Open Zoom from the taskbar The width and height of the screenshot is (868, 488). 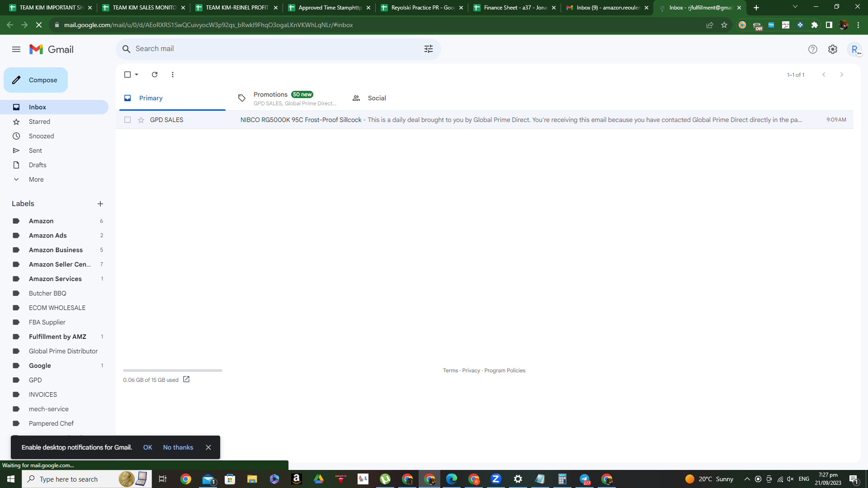(496, 479)
